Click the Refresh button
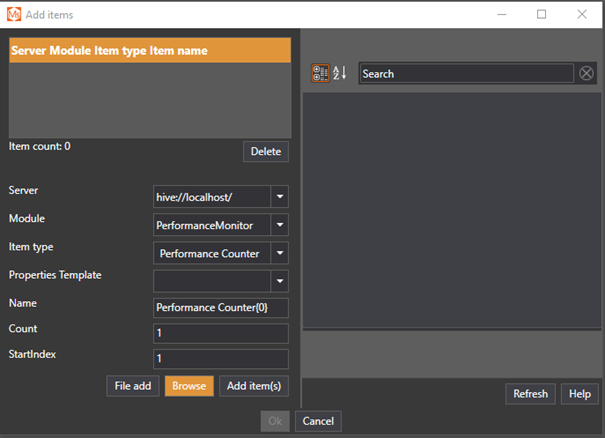 point(530,394)
